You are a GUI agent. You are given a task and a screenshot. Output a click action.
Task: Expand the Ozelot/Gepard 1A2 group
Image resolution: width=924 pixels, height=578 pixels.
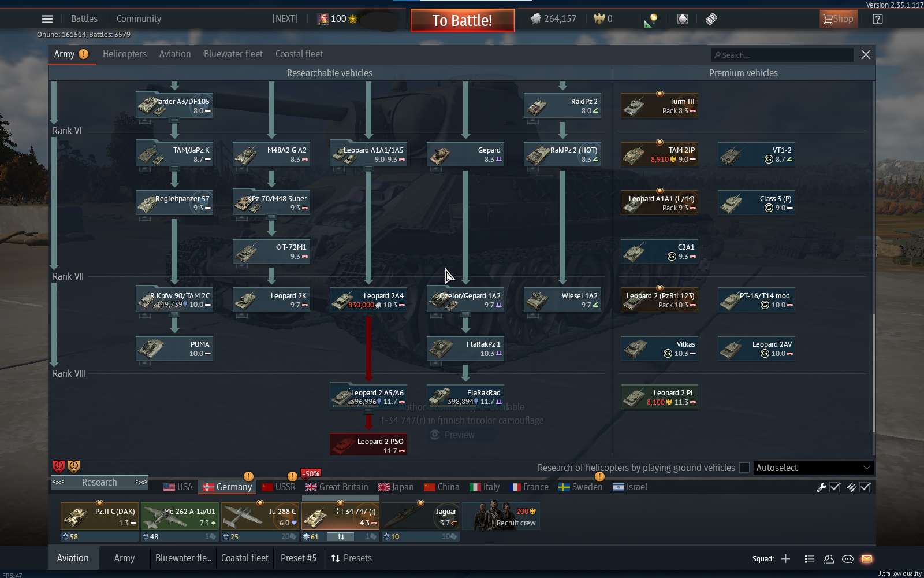[465, 314]
